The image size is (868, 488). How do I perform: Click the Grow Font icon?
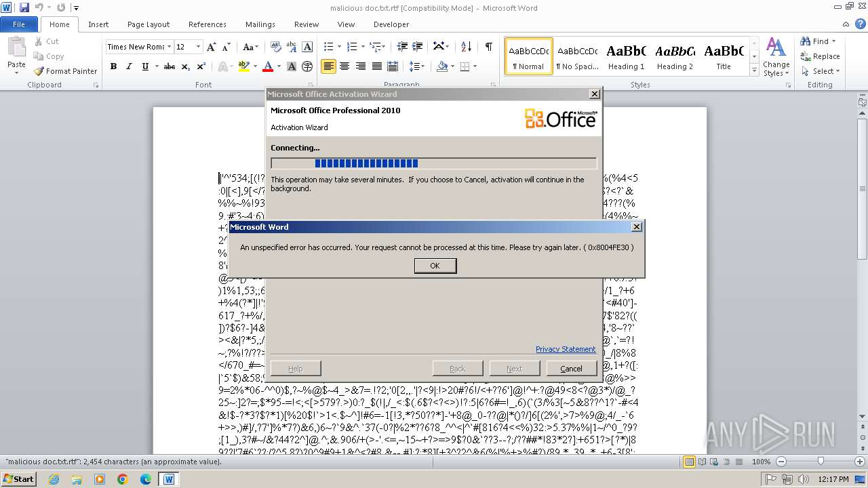pyautogui.click(x=212, y=47)
